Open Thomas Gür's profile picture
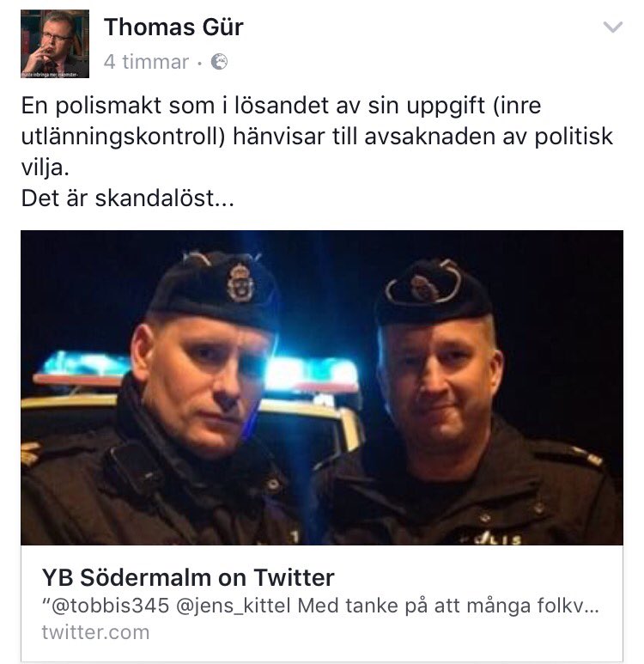The height and width of the screenshot is (664, 644). pos(55,44)
